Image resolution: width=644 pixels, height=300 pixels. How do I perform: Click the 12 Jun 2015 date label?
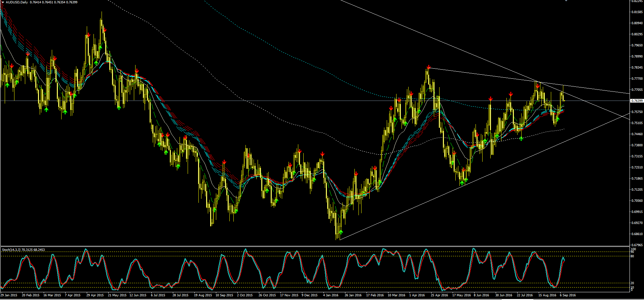tap(138, 295)
